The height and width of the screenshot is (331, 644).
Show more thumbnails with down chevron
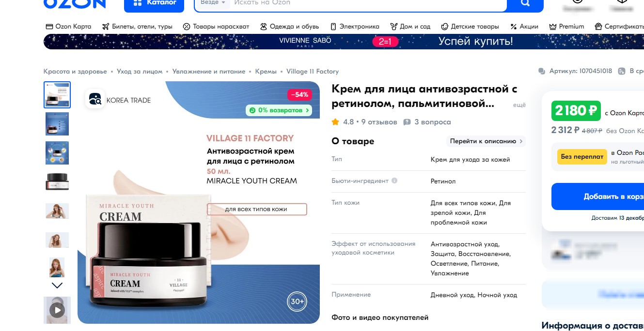coord(57,286)
